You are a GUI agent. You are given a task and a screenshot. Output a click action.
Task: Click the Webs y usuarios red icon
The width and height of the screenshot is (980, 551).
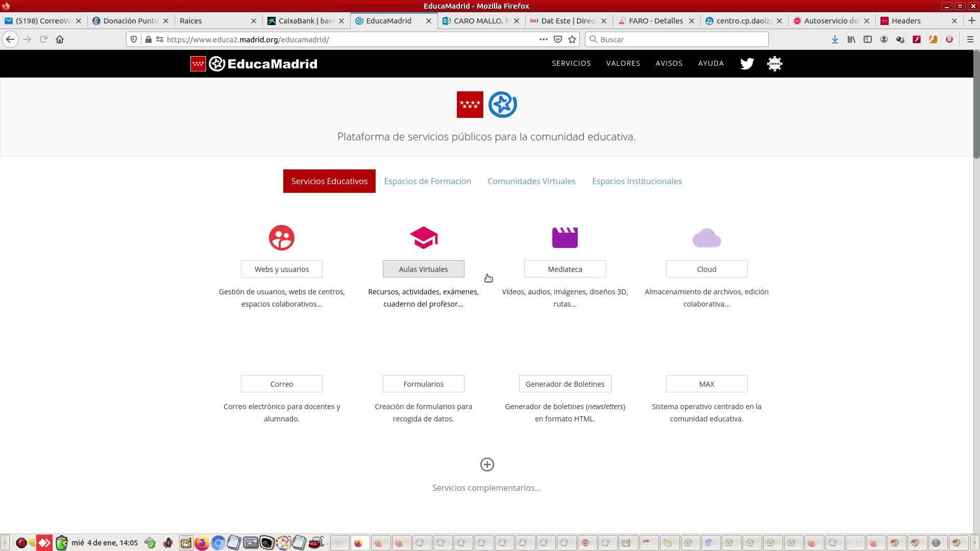[282, 238]
